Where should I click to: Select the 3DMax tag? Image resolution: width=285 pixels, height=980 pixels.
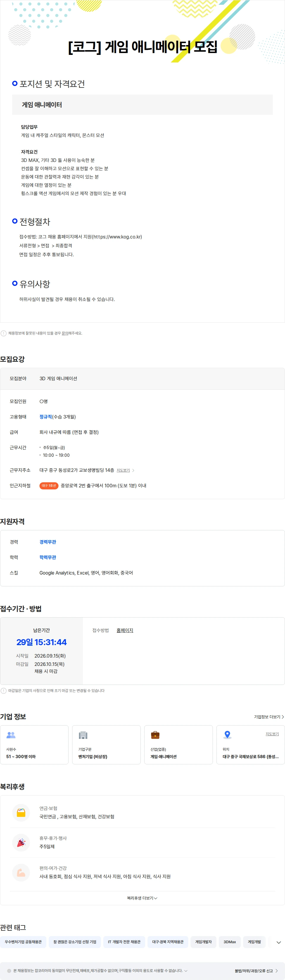coord(230,942)
